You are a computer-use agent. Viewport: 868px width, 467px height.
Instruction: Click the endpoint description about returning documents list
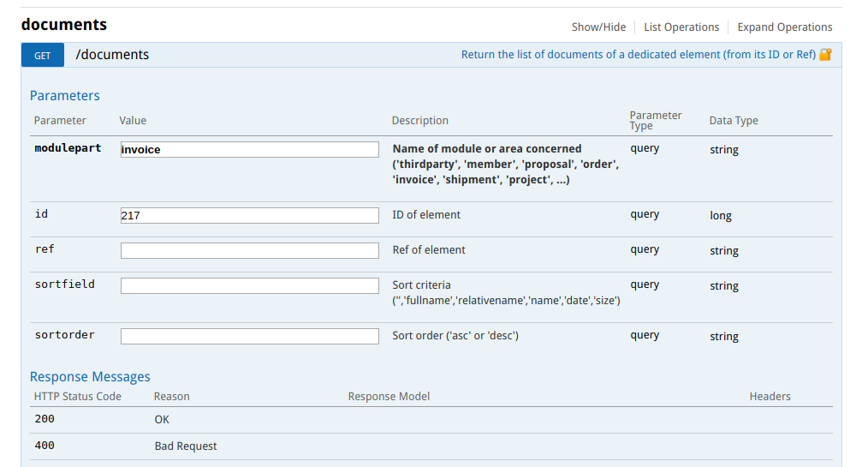pyautogui.click(x=639, y=54)
